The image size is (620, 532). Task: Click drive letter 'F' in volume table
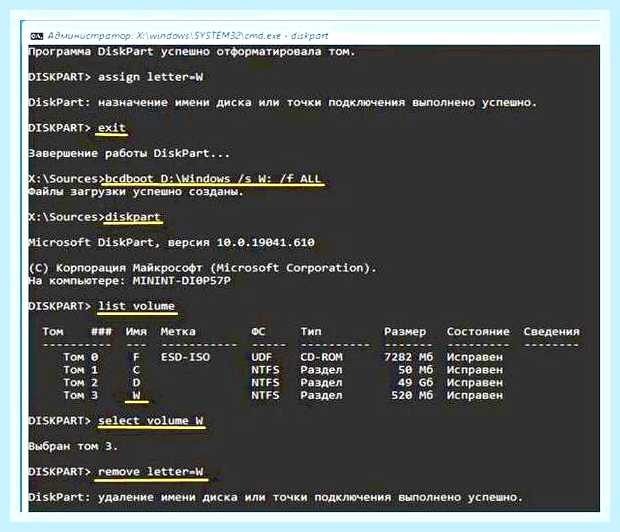[136, 357]
